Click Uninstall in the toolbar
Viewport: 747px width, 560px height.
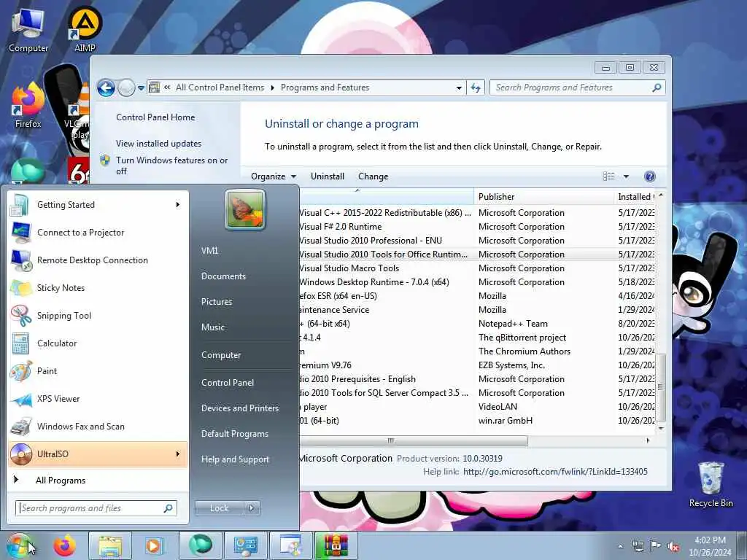(x=328, y=176)
